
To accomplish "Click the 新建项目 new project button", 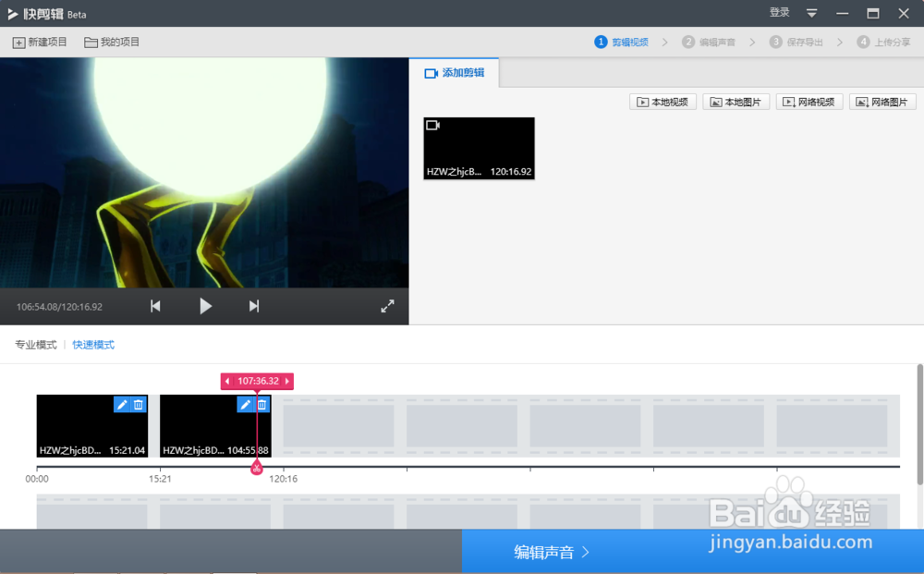I will click(40, 43).
